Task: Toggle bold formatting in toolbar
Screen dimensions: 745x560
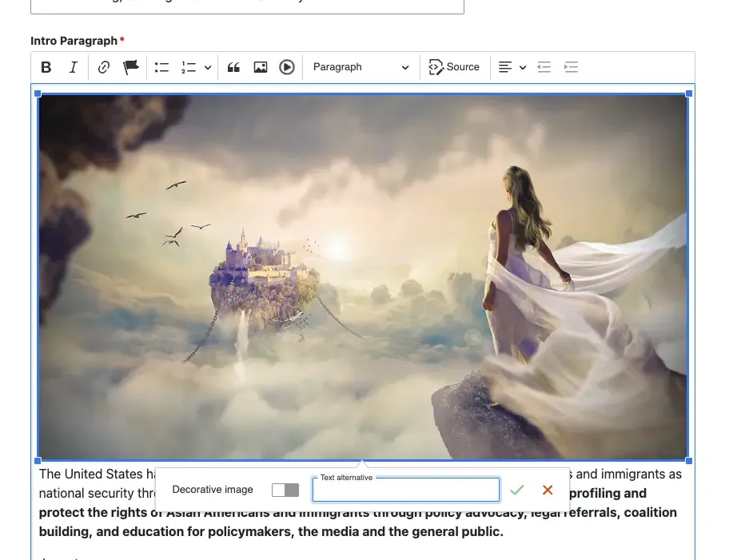Action: 46,67
